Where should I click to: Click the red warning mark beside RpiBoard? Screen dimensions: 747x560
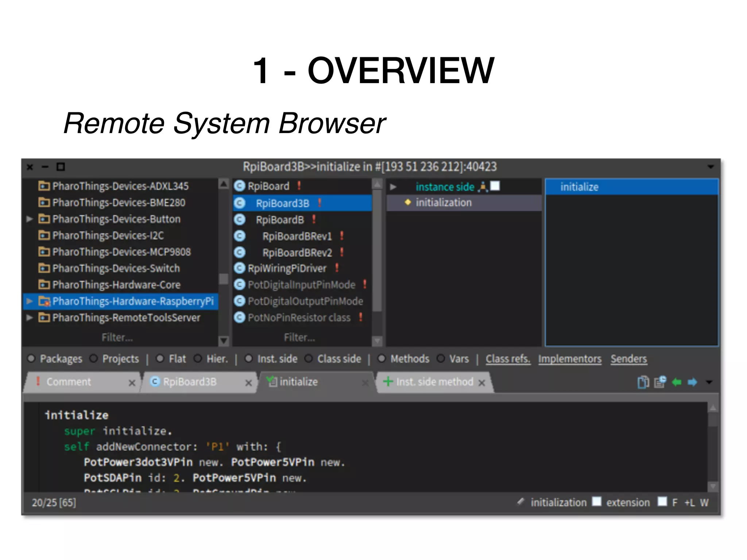click(x=299, y=186)
